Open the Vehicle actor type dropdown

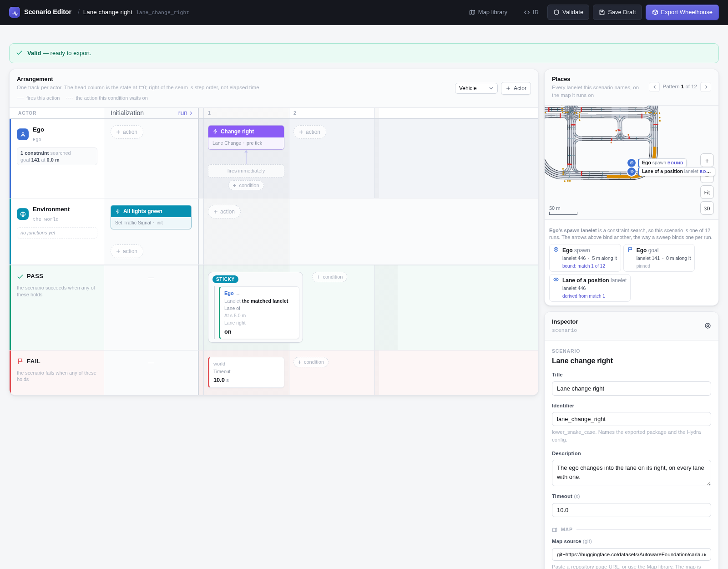pyautogui.click(x=476, y=88)
